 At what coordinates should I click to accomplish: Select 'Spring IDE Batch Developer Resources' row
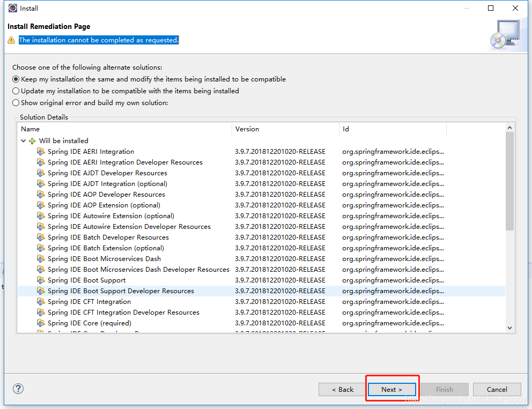(x=261, y=237)
